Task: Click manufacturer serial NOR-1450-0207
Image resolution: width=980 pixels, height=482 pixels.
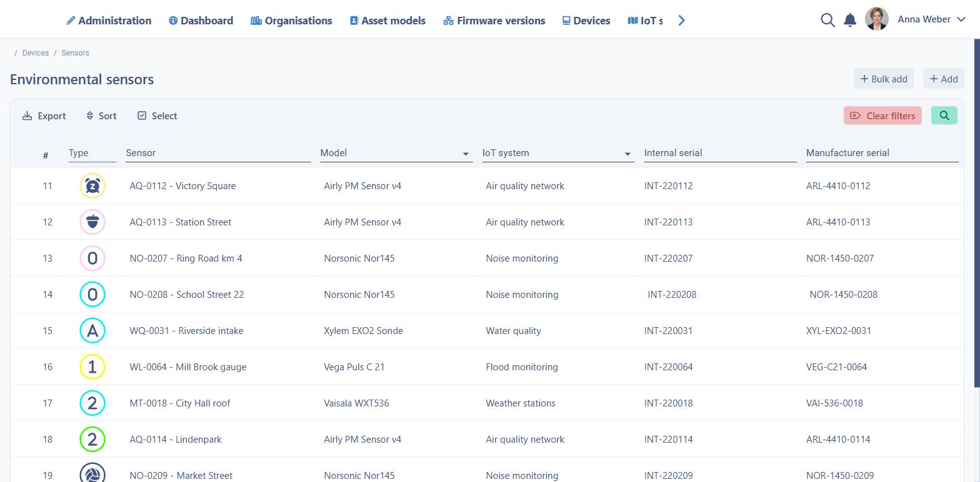Action: pos(840,258)
